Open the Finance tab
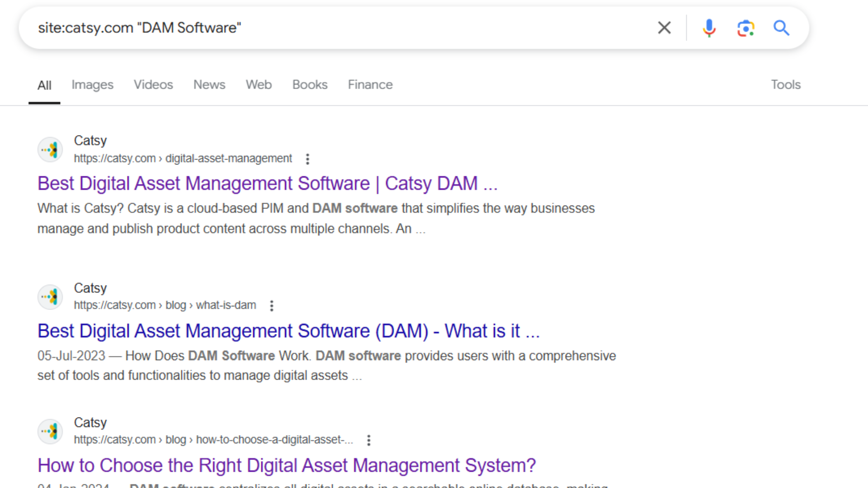The image size is (868, 488). click(370, 84)
